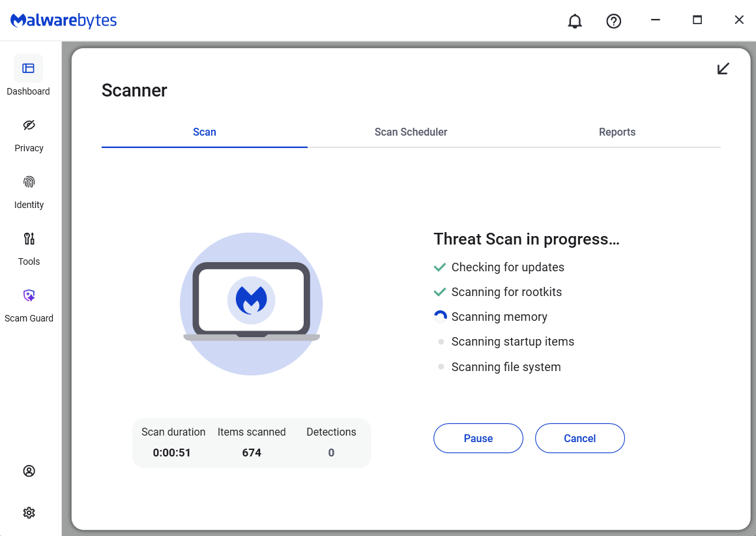Click the 'Items scanned' label
Viewport: 756px width, 536px height.
coord(252,432)
